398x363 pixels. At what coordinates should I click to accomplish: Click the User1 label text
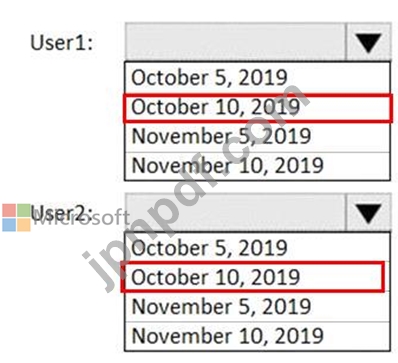click(62, 43)
